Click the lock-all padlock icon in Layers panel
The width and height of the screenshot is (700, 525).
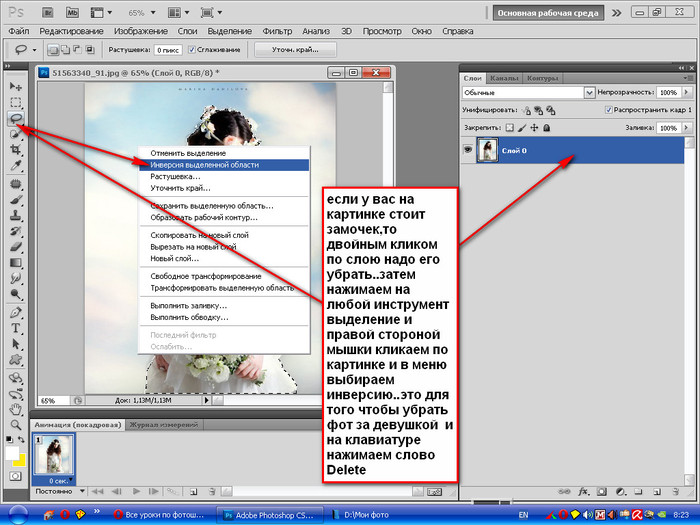click(545, 128)
